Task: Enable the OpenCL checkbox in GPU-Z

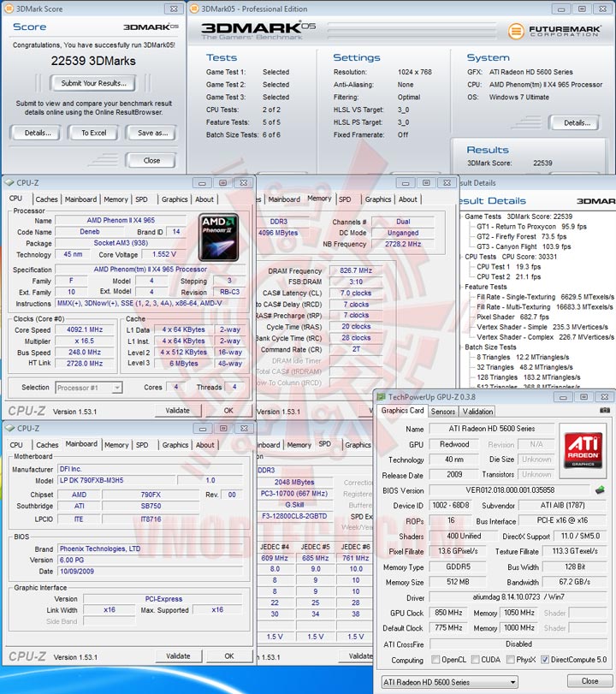Action: pyautogui.click(x=435, y=660)
